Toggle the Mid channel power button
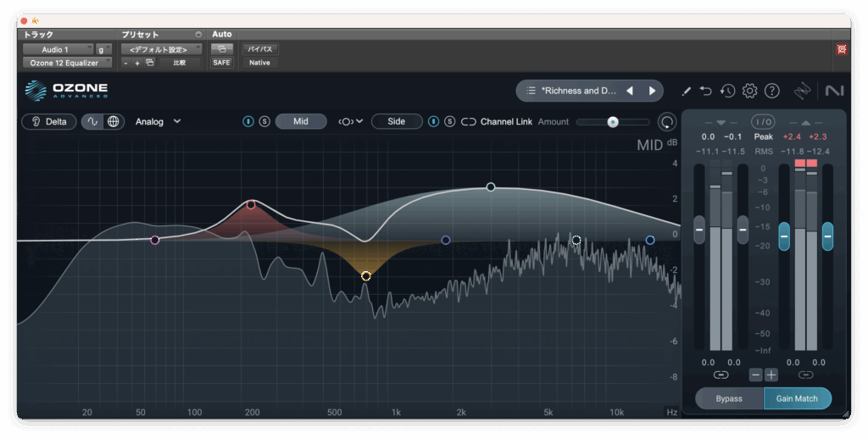The image size is (868, 439). click(x=248, y=121)
